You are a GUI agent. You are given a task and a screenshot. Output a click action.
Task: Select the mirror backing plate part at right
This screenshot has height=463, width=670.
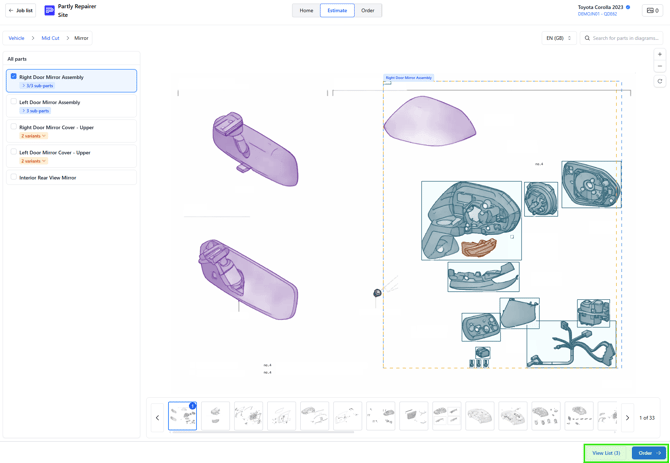point(591,184)
